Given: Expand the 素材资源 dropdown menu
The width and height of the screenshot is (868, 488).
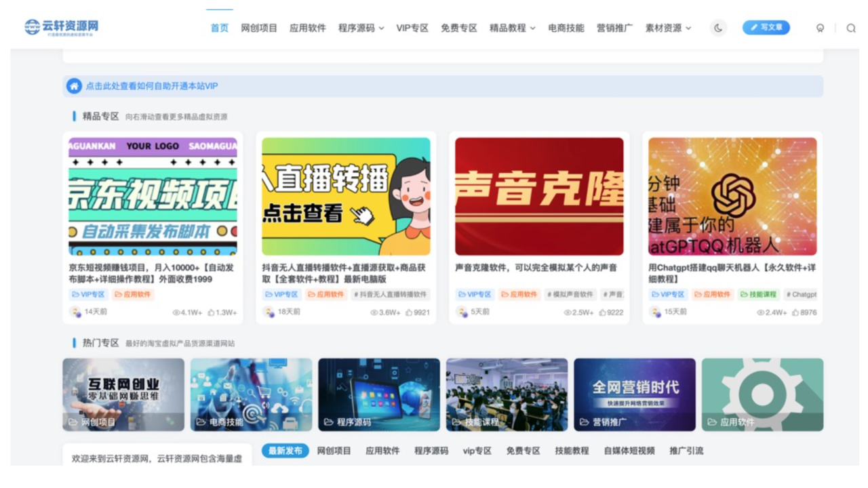Looking at the screenshot, I should (x=669, y=28).
